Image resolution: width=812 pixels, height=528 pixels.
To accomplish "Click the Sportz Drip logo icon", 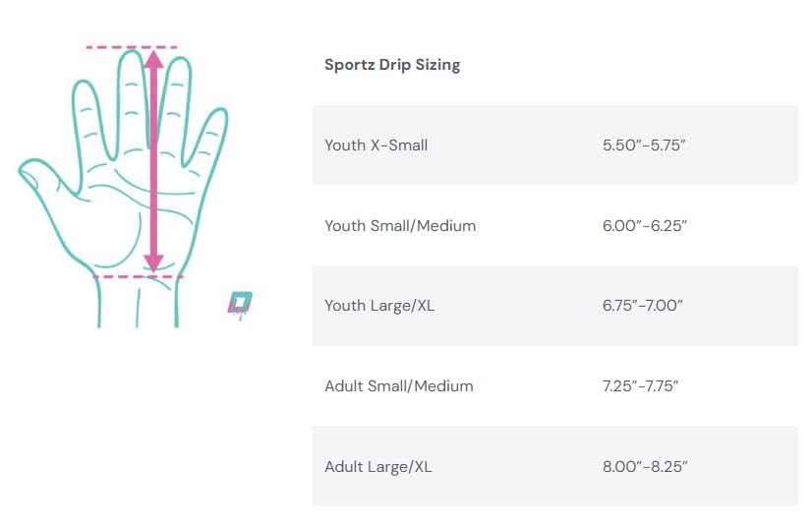I will [240, 304].
